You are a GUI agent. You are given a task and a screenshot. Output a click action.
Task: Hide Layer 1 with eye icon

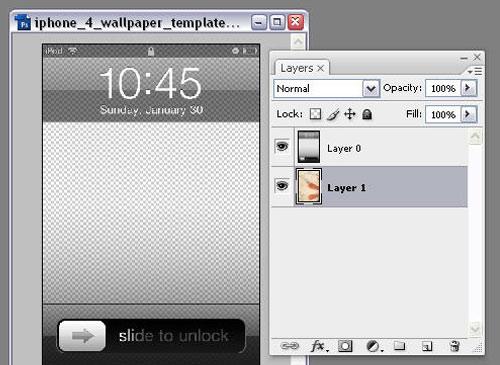(x=282, y=186)
